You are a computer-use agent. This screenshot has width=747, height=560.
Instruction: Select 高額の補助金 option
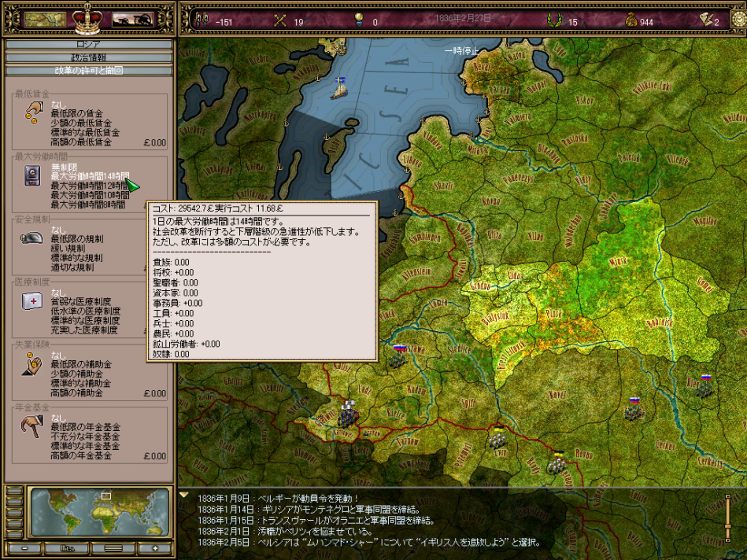[x=76, y=392]
